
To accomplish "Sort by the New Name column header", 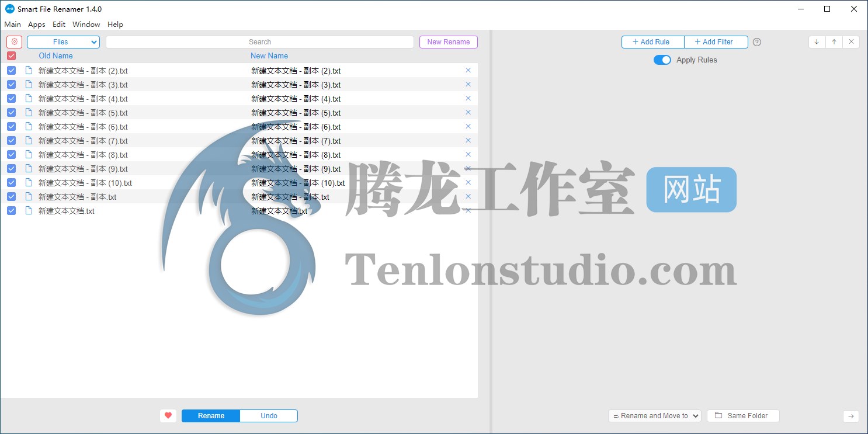I will pyautogui.click(x=269, y=56).
